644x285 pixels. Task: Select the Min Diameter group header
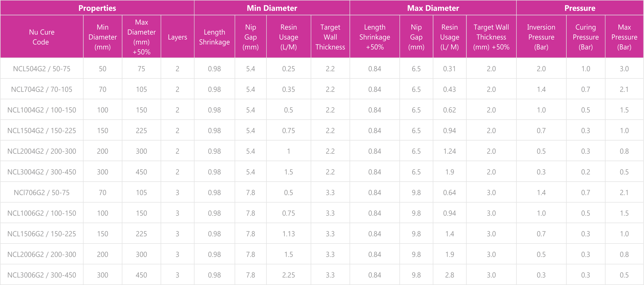[272, 8]
